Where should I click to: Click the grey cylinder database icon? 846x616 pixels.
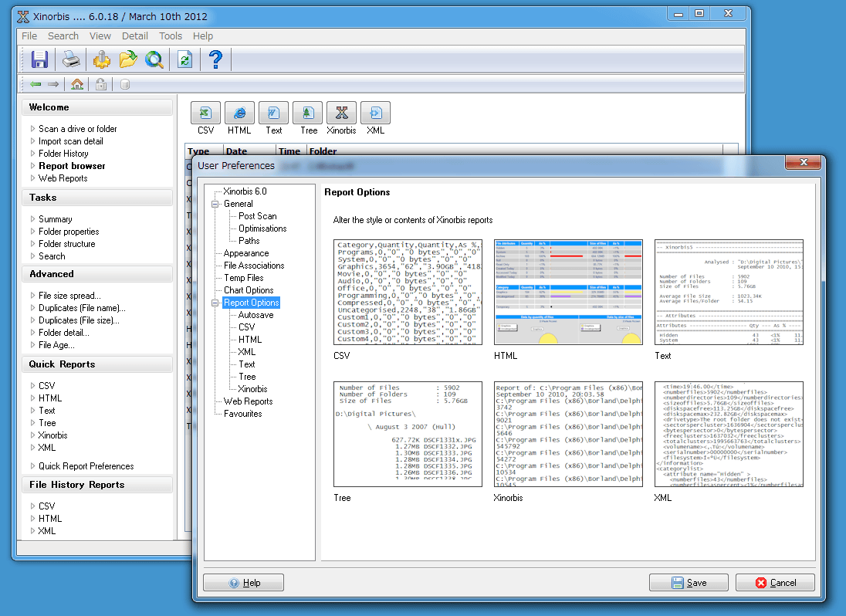(124, 84)
